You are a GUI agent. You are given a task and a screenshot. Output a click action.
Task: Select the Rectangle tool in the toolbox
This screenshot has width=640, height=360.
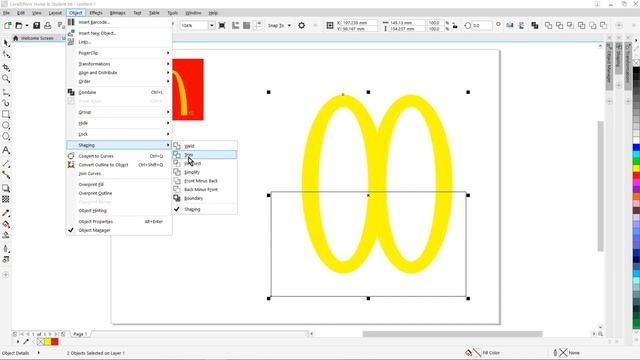tap(6, 114)
